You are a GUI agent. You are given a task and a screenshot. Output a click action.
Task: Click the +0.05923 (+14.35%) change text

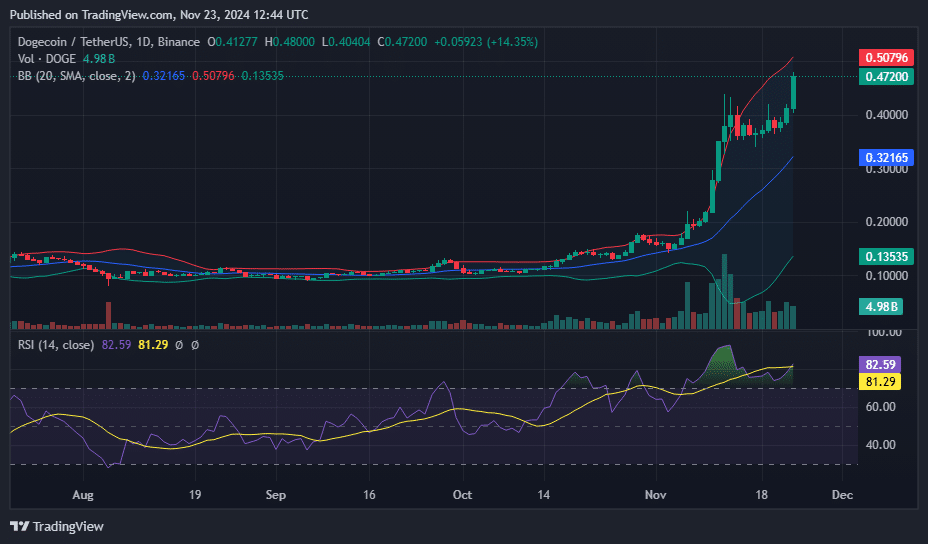[486, 42]
